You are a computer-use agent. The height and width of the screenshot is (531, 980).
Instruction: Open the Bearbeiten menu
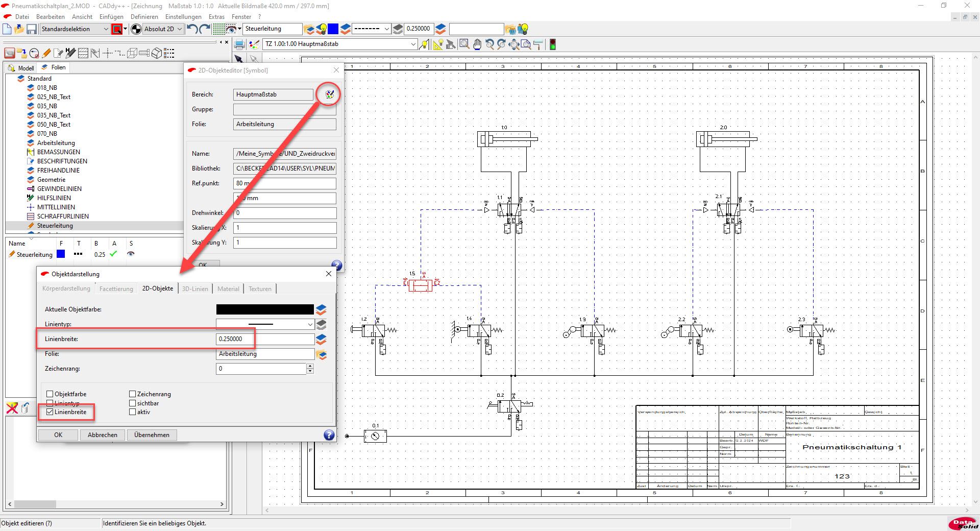[x=51, y=16]
